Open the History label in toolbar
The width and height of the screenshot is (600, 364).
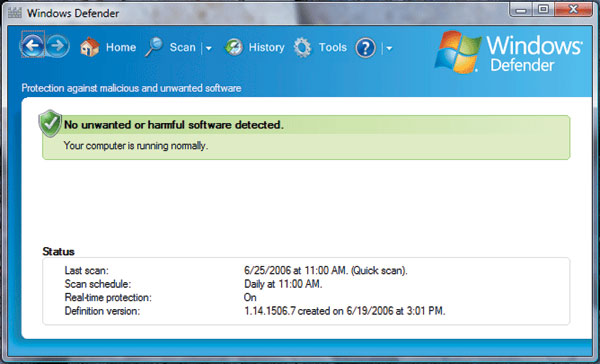click(x=267, y=47)
